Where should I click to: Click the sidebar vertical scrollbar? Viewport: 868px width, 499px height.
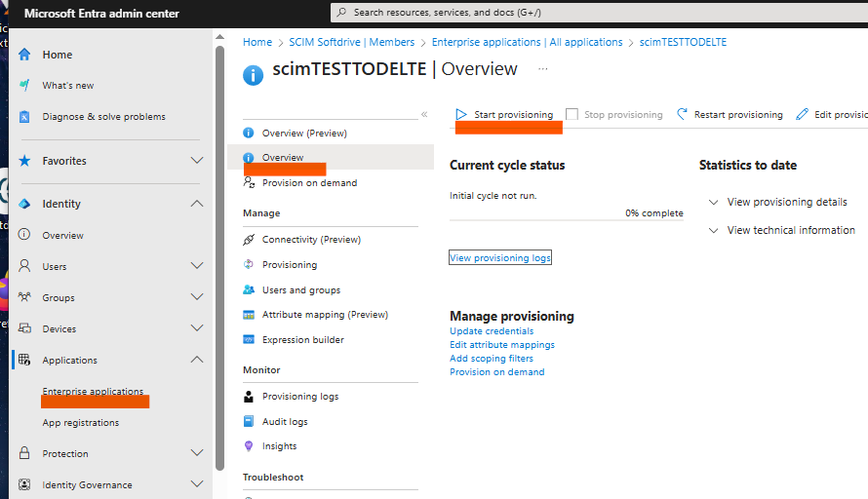point(219,257)
